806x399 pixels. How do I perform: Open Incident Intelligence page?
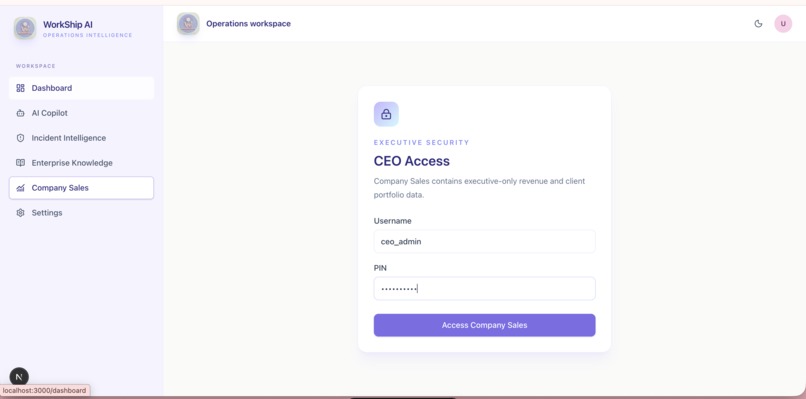pyautogui.click(x=81, y=138)
